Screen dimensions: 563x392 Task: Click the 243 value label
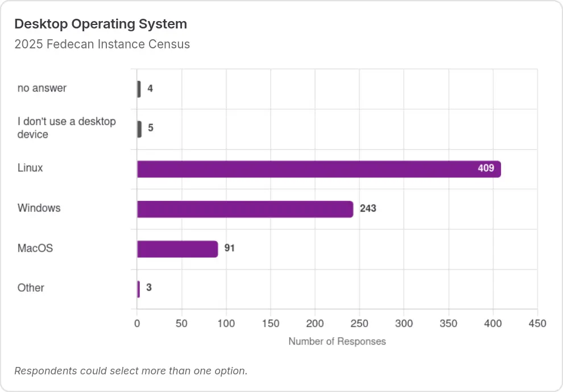click(x=368, y=208)
